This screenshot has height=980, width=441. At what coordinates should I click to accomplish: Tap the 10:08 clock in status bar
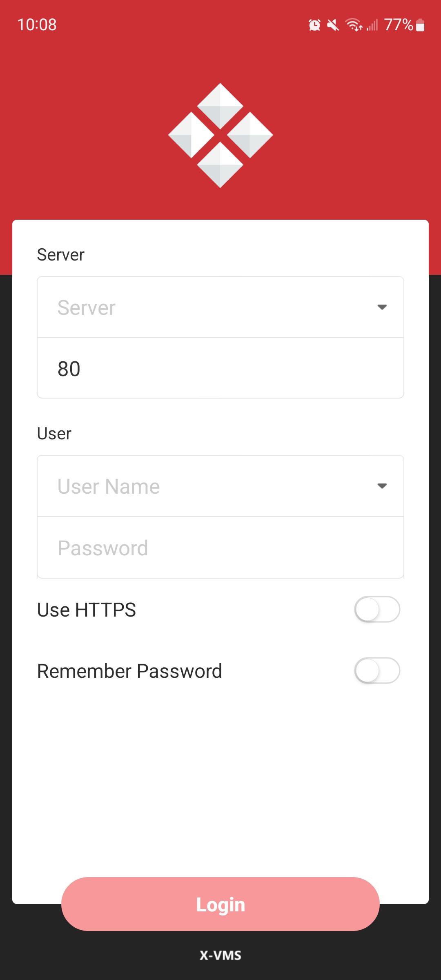pos(37,24)
